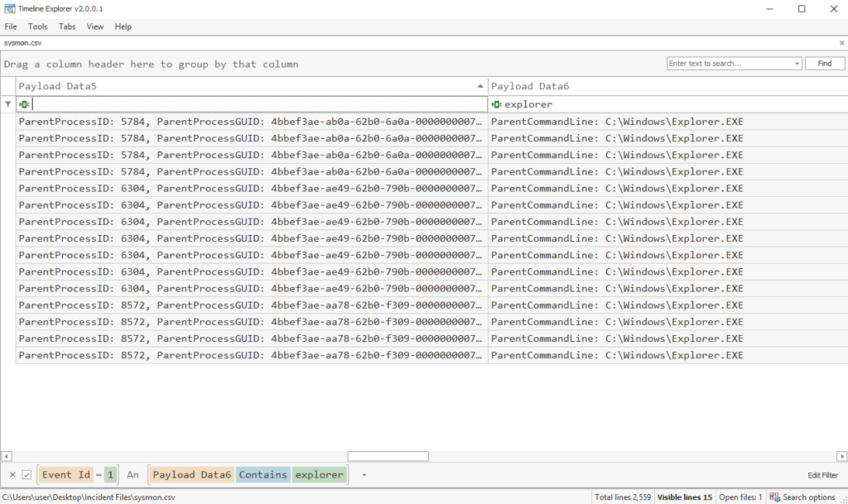Open the File menu
Image resolution: width=848 pixels, height=504 pixels.
coord(11,26)
